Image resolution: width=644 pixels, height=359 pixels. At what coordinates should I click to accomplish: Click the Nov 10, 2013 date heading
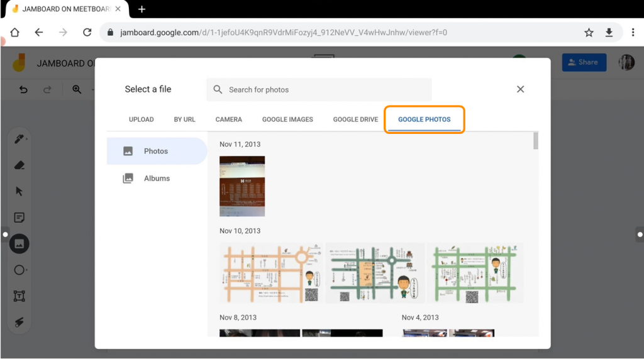(x=240, y=231)
